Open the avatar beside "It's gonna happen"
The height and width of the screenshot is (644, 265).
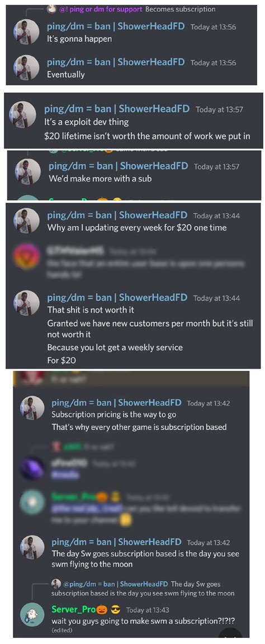coord(27,32)
